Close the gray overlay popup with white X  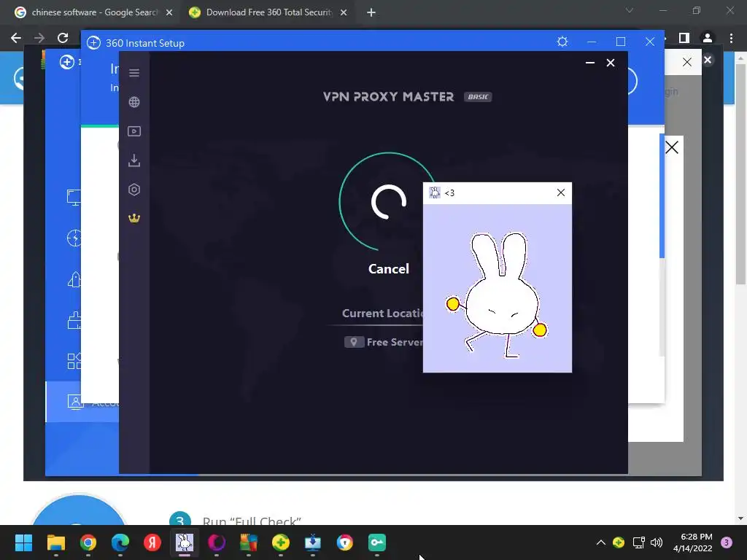point(708,60)
